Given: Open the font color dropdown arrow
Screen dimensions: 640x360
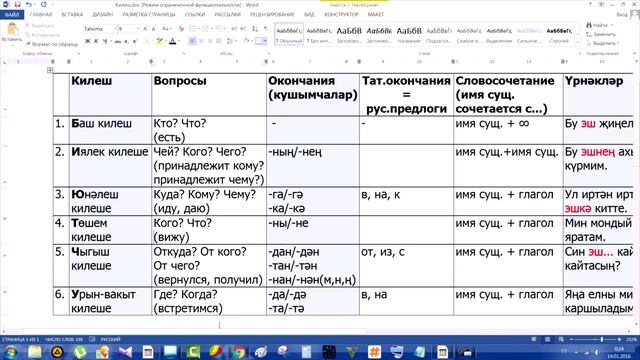Looking at the screenshot, I should click(x=179, y=41).
